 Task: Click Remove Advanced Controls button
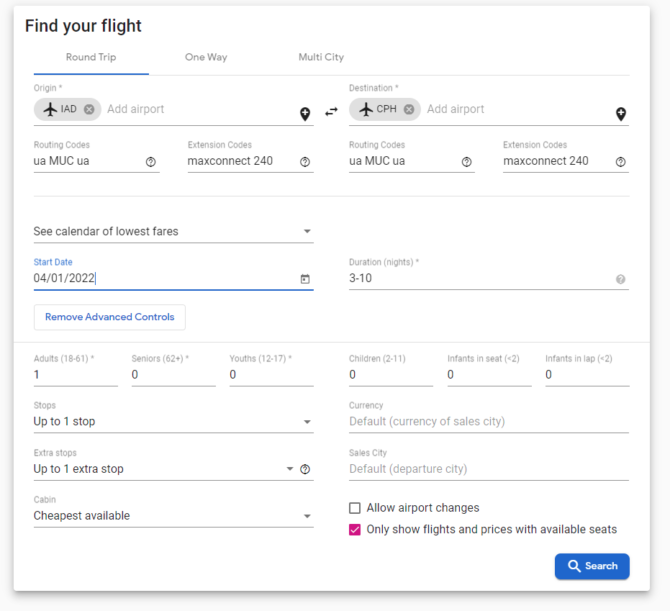tap(110, 317)
